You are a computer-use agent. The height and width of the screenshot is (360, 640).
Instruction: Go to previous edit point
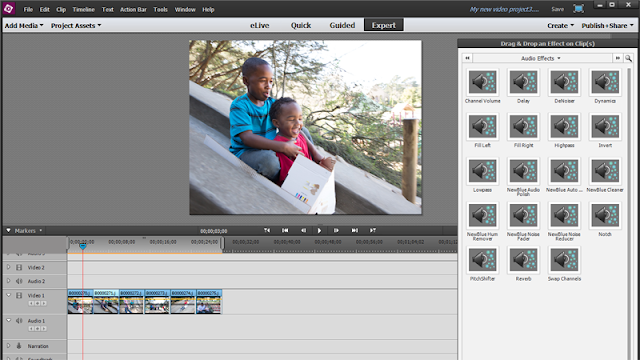(x=285, y=231)
